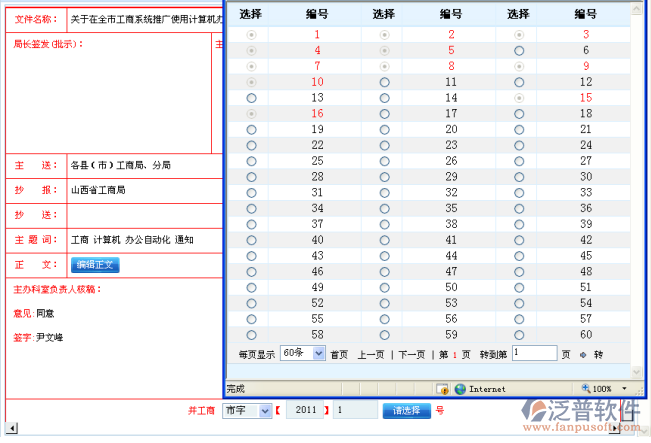
Task: Click the zoom magnifier icon at 100%
Action: coord(586,388)
